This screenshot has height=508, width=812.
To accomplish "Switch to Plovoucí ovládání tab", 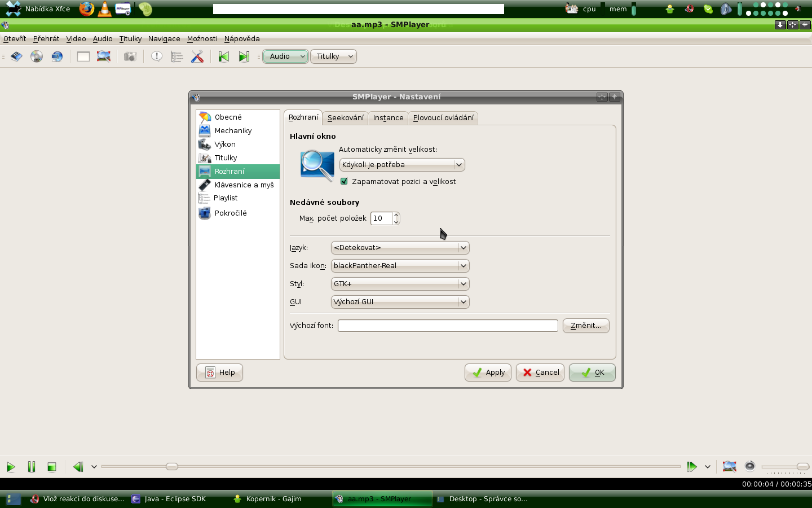I will pyautogui.click(x=444, y=118).
